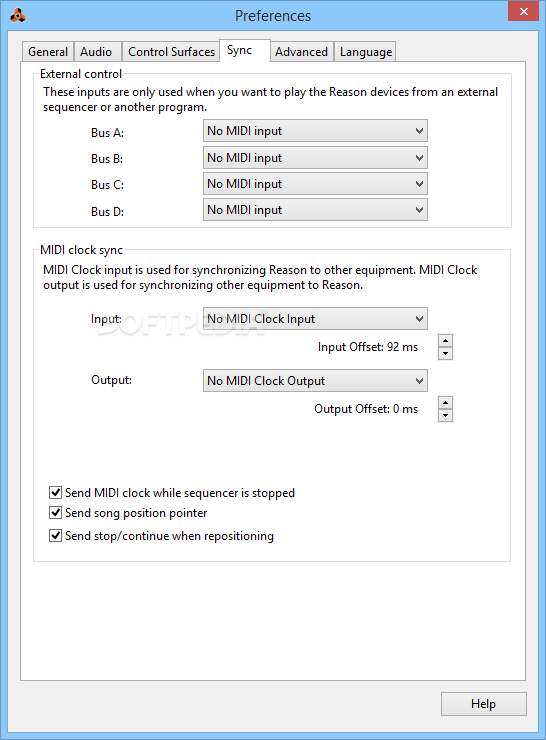The image size is (546, 740).
Task: Click the 'Bus B:' label
Action: (107, 159)
